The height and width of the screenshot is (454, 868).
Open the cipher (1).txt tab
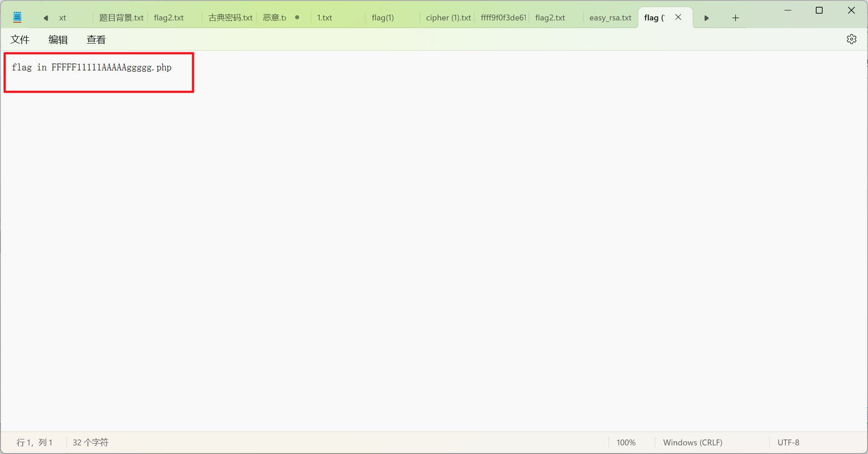pyautogui.click(x=448, y=18)
